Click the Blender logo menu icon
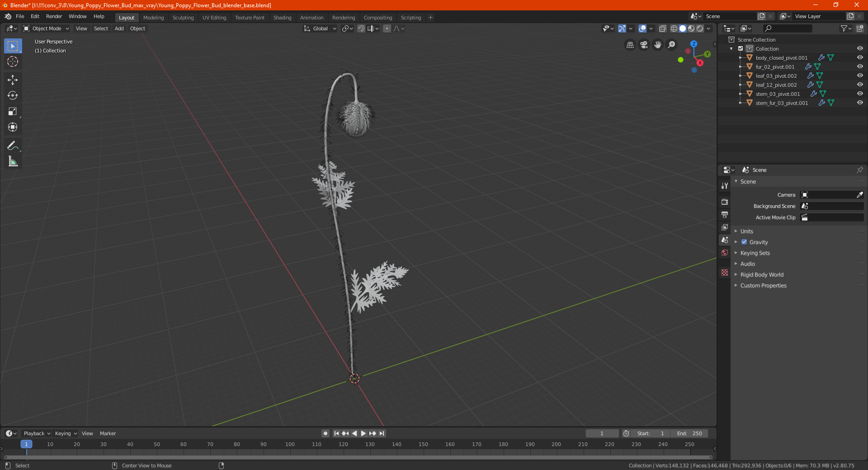 click(8, 16)
